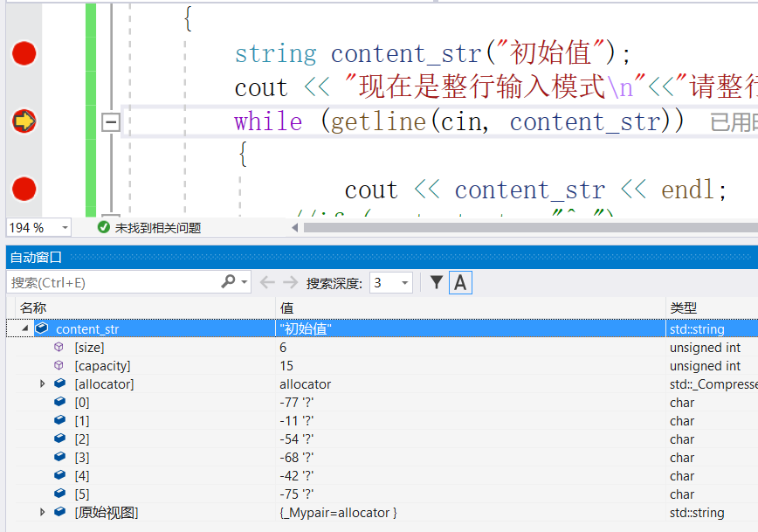Click the [4] element cube icon
This screenshot has width=758, height=532.
59,475
